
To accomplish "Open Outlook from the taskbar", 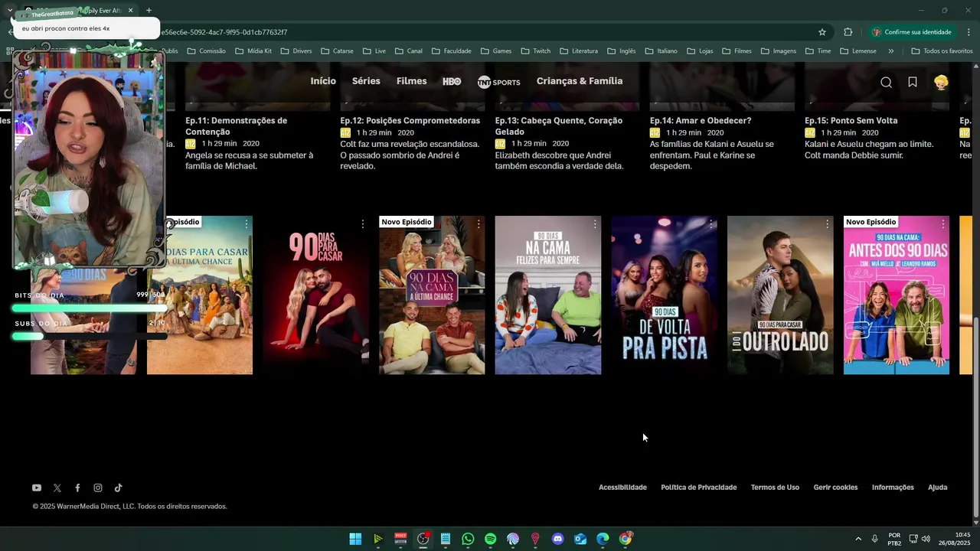I will pos(580,539).
